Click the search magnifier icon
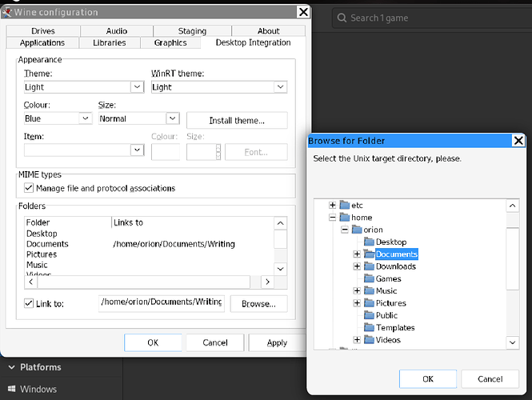532x400 pixels. click(342, 18)
